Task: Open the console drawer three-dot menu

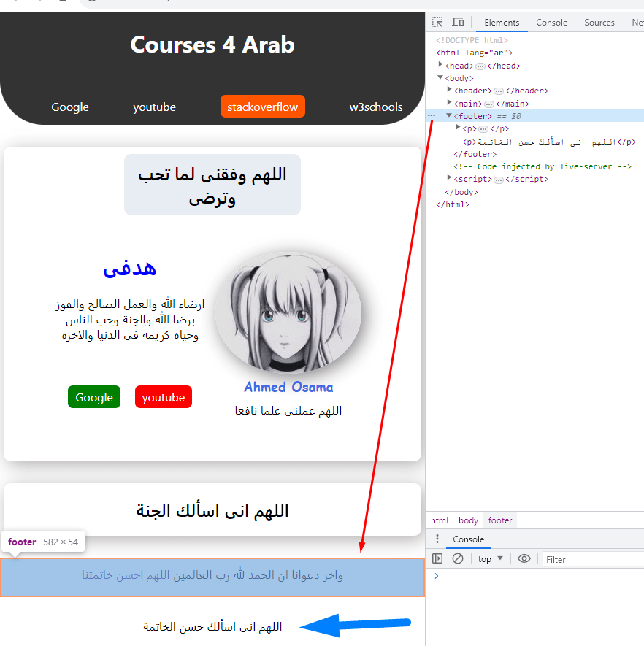Action: (437, 539)
